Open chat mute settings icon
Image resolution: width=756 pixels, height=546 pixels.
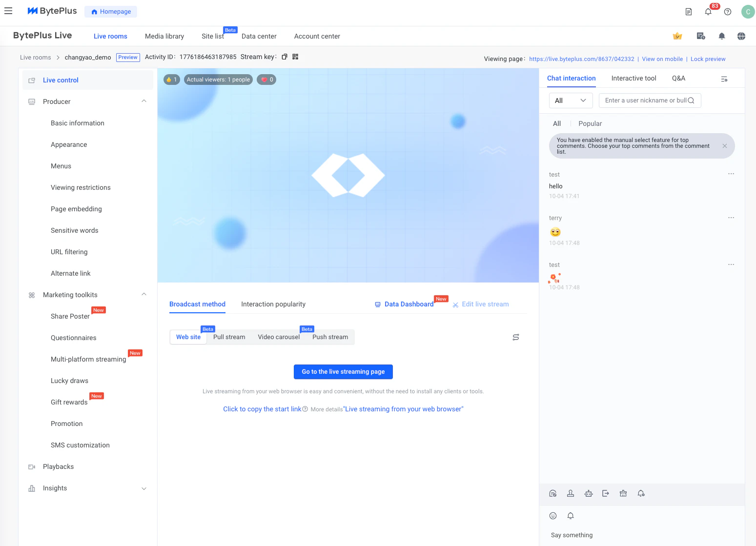click(x=553, y=493)
